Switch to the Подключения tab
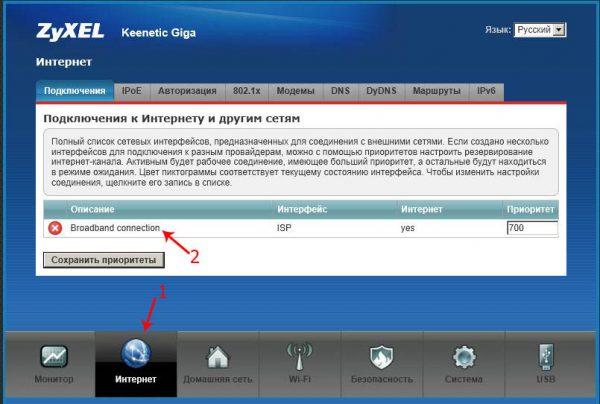 [75, 91]
